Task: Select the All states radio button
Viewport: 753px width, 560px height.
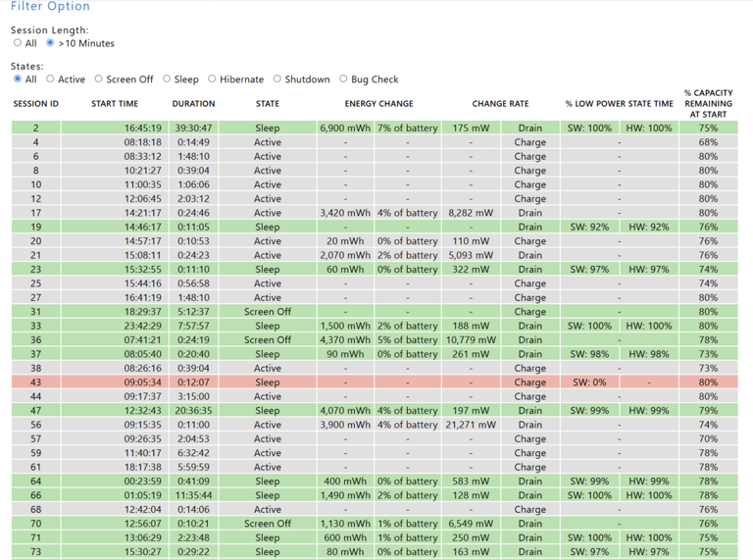Action: pyautogui.click(x=18, y=78)
